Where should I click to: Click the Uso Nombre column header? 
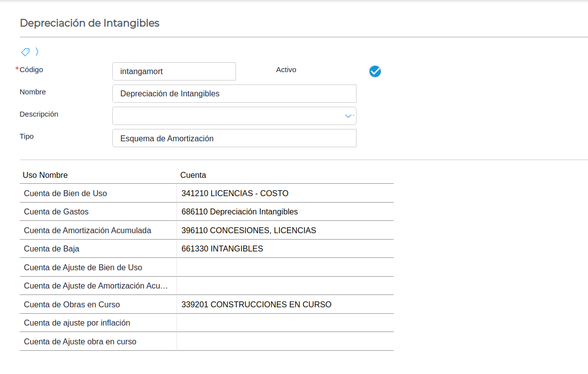45,175
